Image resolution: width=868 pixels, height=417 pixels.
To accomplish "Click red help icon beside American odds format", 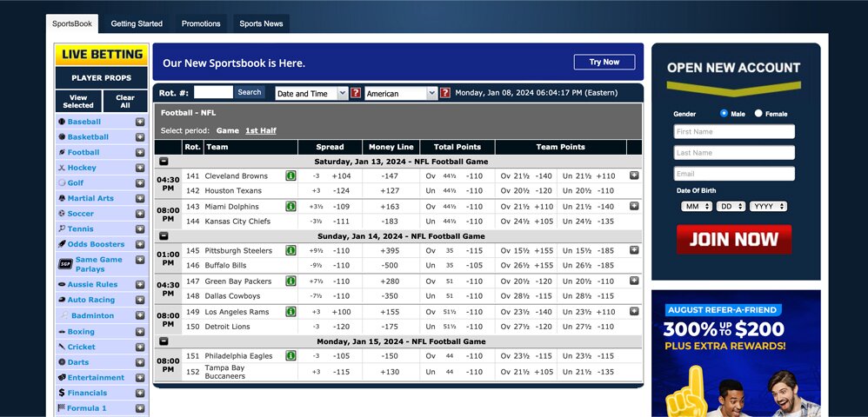I will (445, 93).
